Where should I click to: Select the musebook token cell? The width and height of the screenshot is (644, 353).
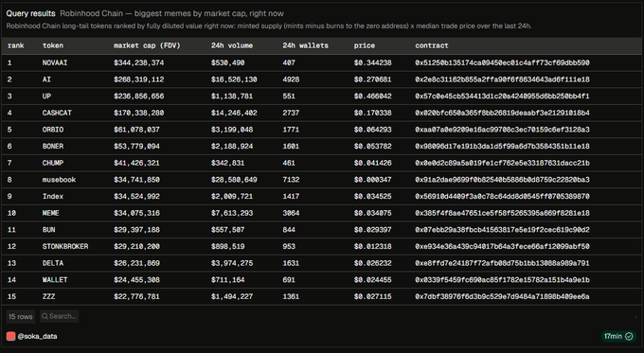pyautogui.click(x=59, y=180)
